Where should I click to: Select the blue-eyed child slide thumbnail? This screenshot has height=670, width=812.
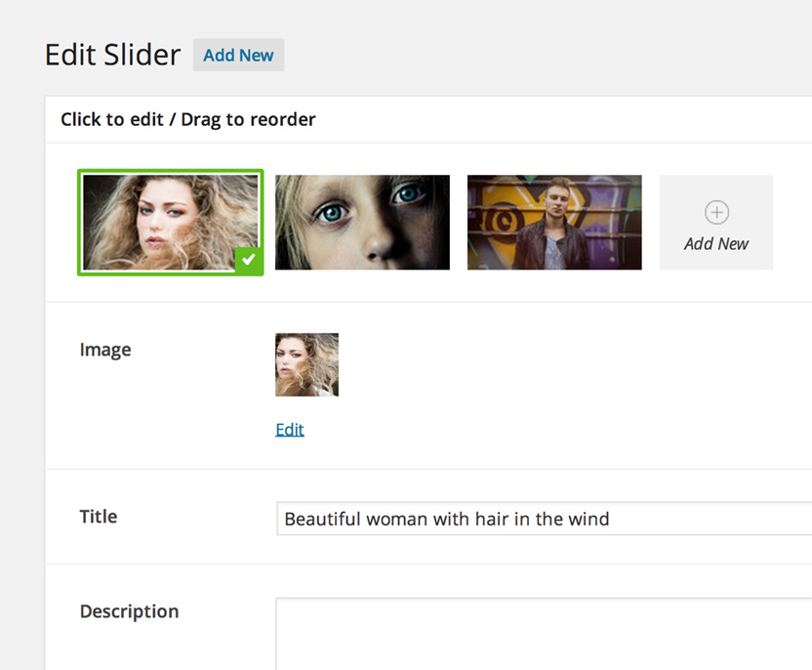tap(362, 222)
